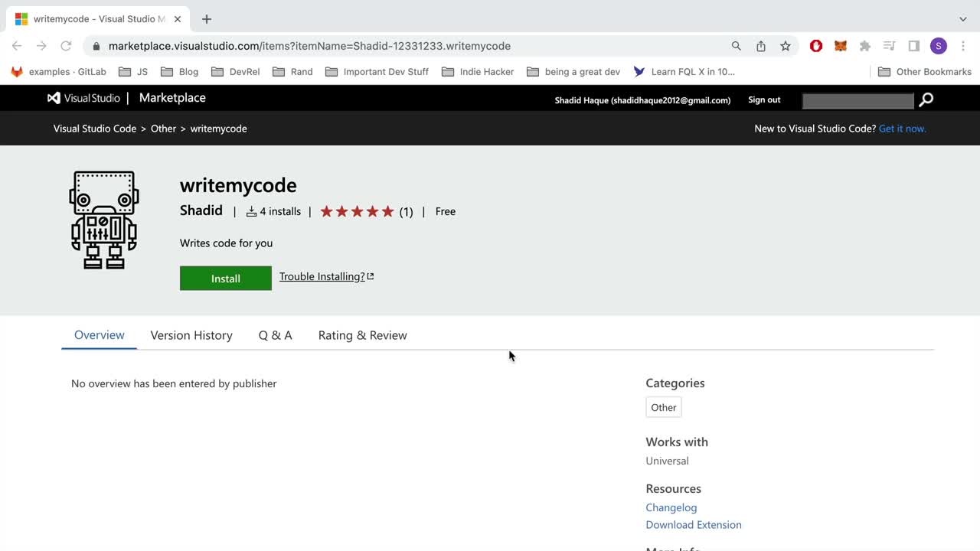Expand tab search chevron at top right
Screen dimensions: 980x551
[963, 19]
